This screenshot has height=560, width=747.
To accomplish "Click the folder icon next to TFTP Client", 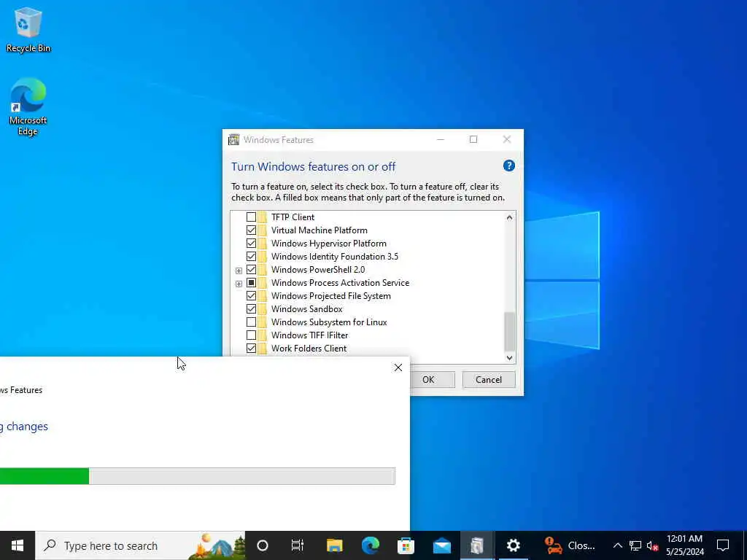I will point(263,217).
